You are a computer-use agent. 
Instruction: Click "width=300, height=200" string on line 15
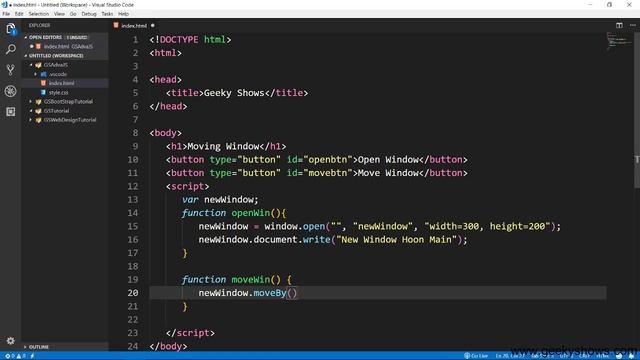[487, 226]
